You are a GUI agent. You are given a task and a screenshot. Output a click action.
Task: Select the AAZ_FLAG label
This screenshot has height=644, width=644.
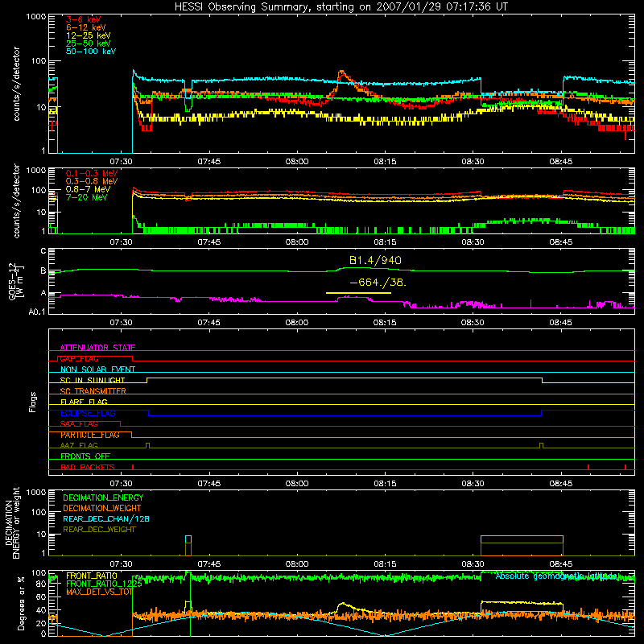79,445
